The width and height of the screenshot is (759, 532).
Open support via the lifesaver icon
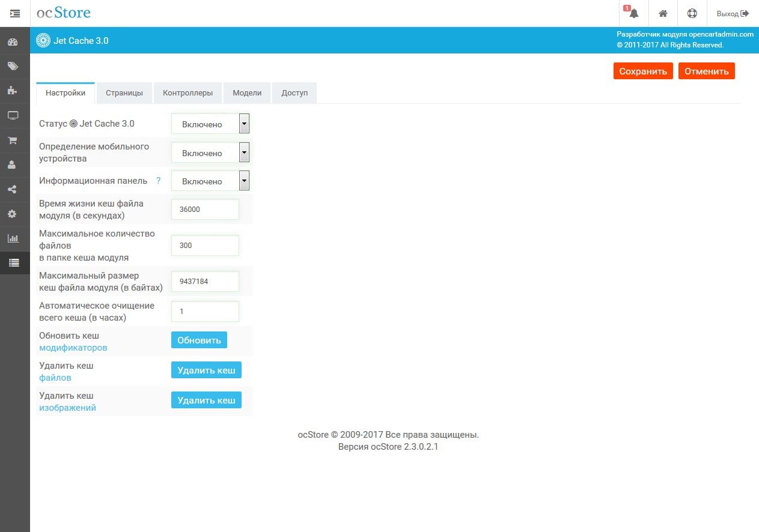(692, 13)
